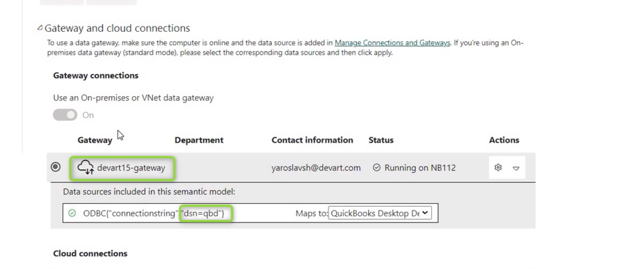Viewport: 644px width, 269px height.
Task: Click the Gateway connections heading
Action: (x=96, y=75)
